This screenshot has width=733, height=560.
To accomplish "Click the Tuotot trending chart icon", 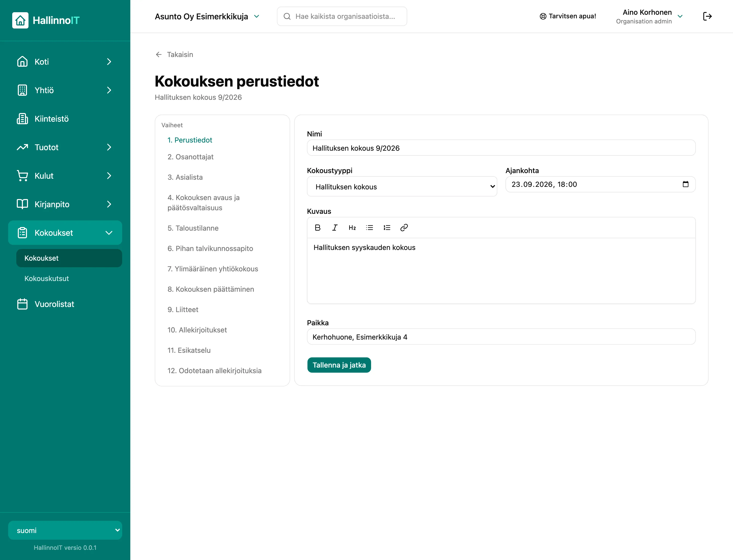I will tap(22, 147).
